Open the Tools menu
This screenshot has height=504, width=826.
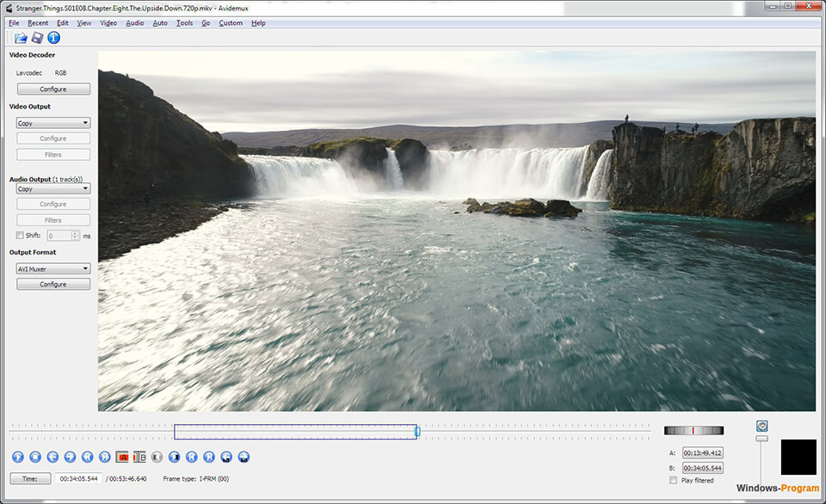coord(184,23)
